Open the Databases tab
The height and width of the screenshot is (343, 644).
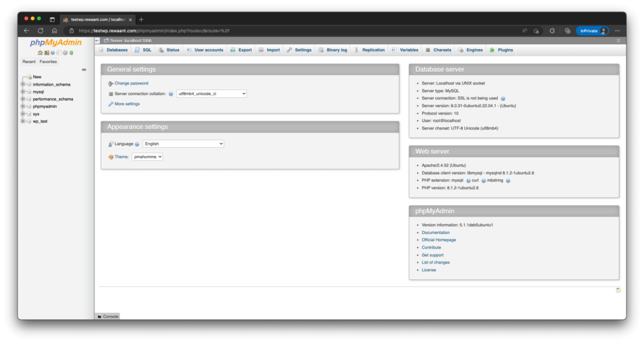coord(113,50)
